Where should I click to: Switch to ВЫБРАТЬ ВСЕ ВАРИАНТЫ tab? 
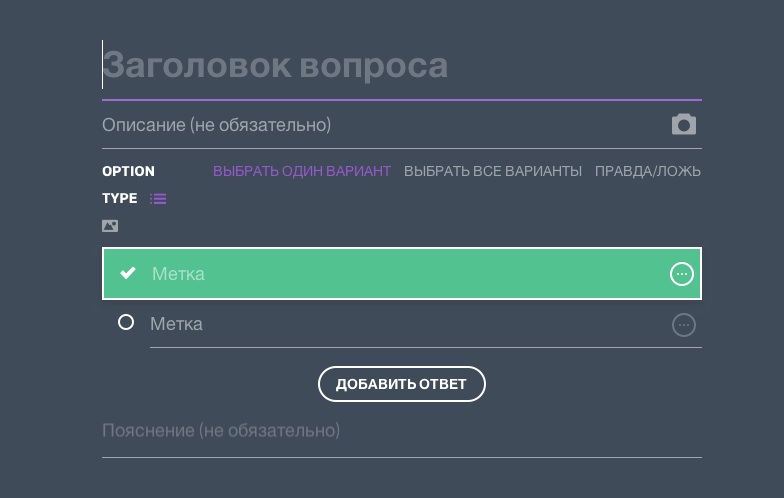pyautogui.click(x=492, y=171)
